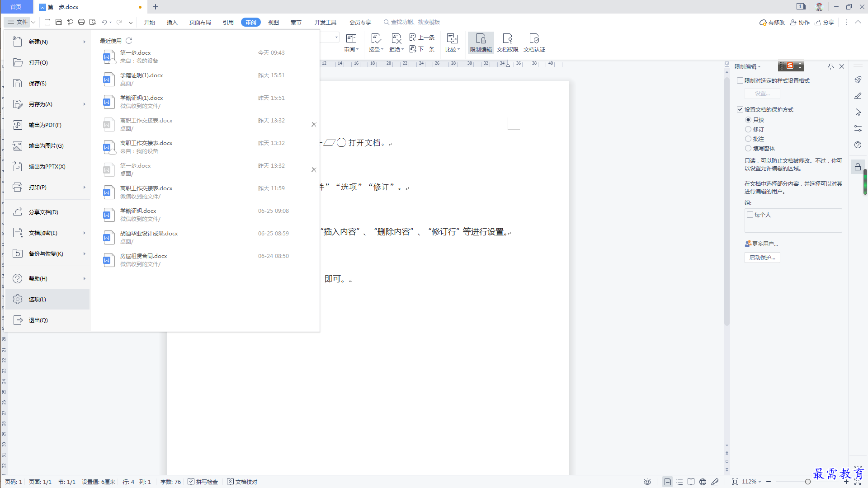Select Export to PDF (输出为PDF)
This screenshot has width=868, height=488.
(x=47, y=125)
